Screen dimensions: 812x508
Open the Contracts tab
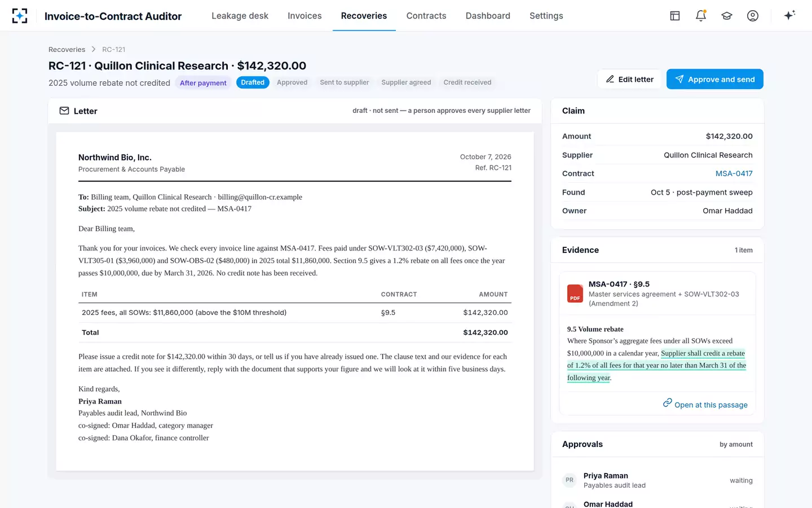tap(426, 16)
